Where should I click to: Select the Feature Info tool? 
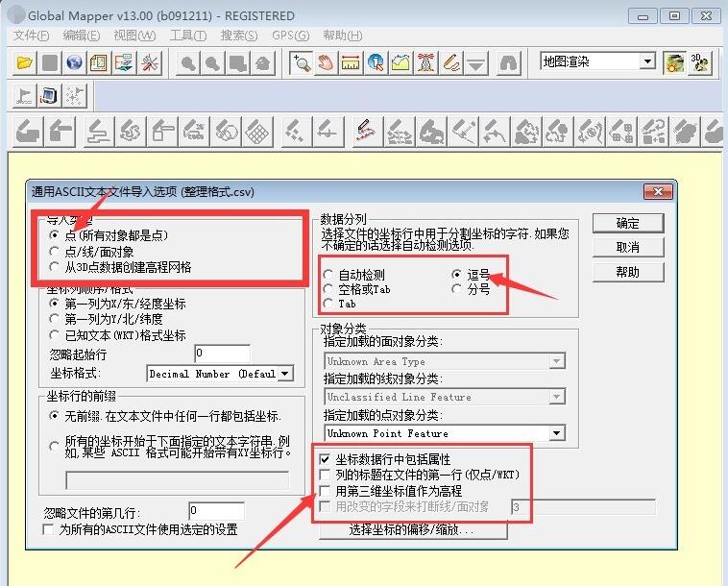[x=376, y=62]
